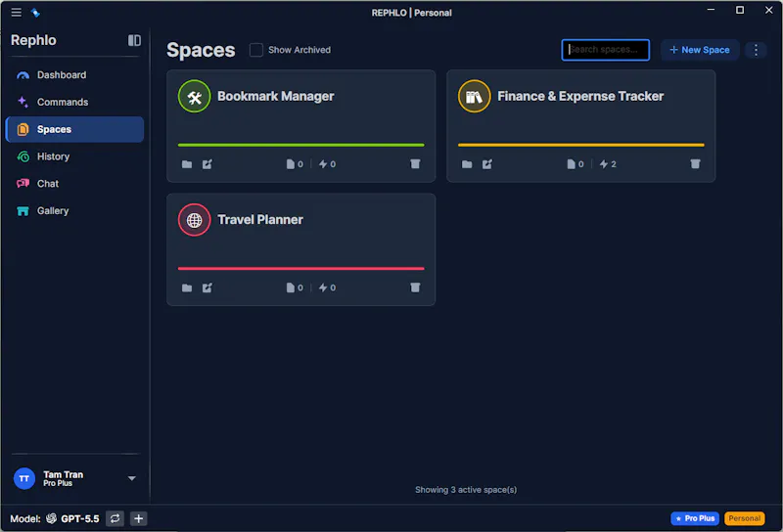Open the folder for Travel Planner

[x=187, y=288]
